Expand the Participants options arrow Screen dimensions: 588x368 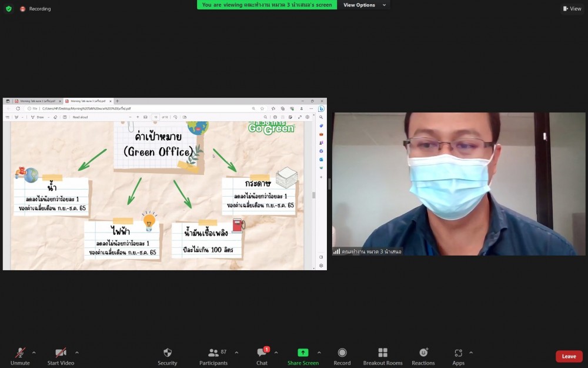(x=236, y=353)
